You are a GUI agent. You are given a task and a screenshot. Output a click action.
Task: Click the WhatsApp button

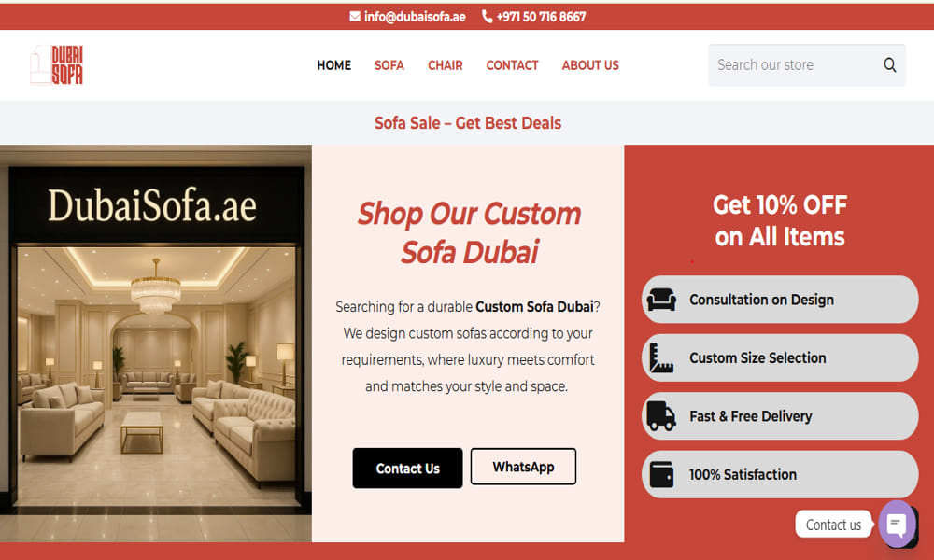(523, 467)
